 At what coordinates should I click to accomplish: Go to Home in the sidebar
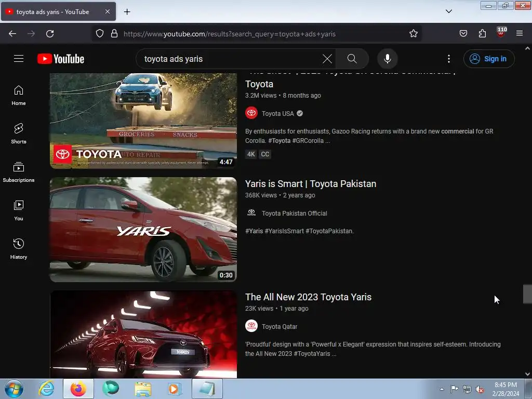19,96
